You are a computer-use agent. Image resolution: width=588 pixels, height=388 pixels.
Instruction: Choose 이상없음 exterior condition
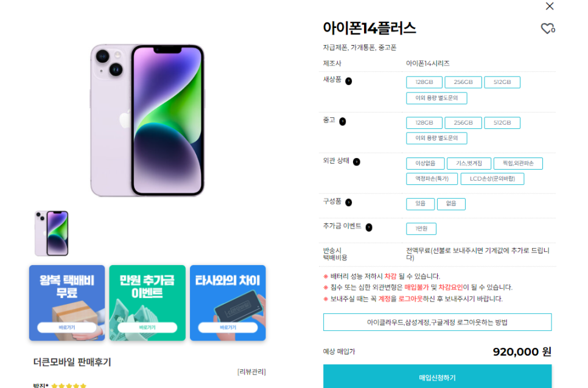pos(425,164)
